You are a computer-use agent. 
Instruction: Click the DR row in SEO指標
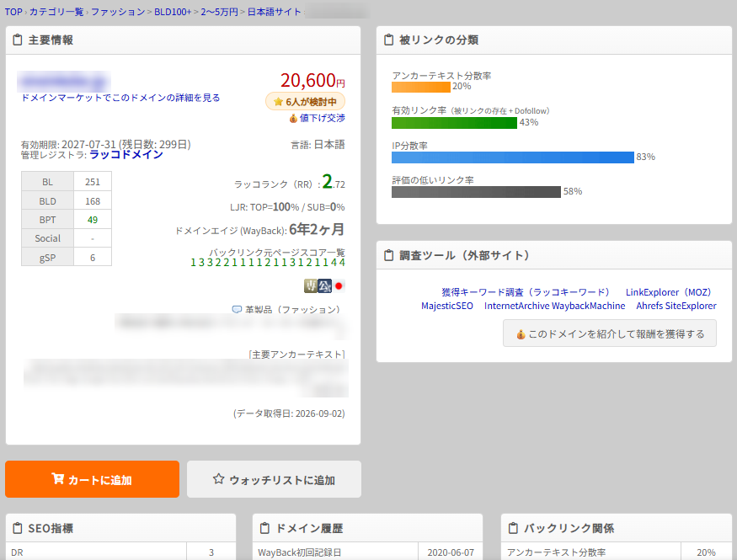coord(120,552)
